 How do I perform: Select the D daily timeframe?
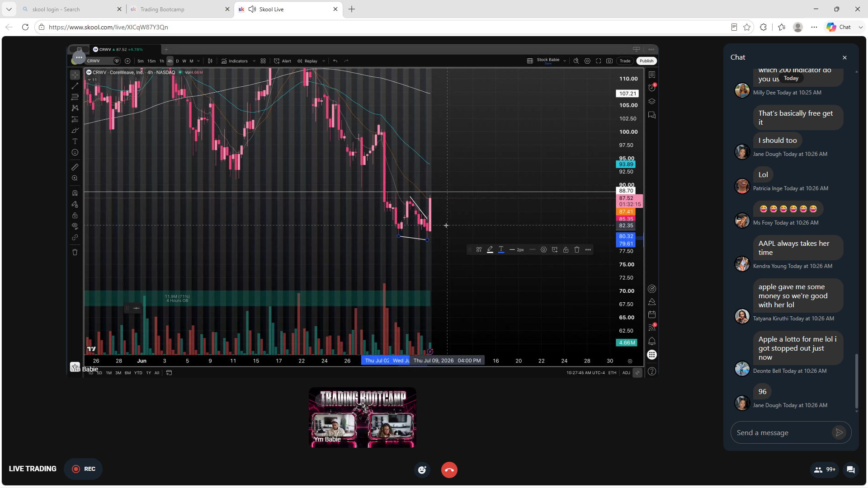(177, 61)
